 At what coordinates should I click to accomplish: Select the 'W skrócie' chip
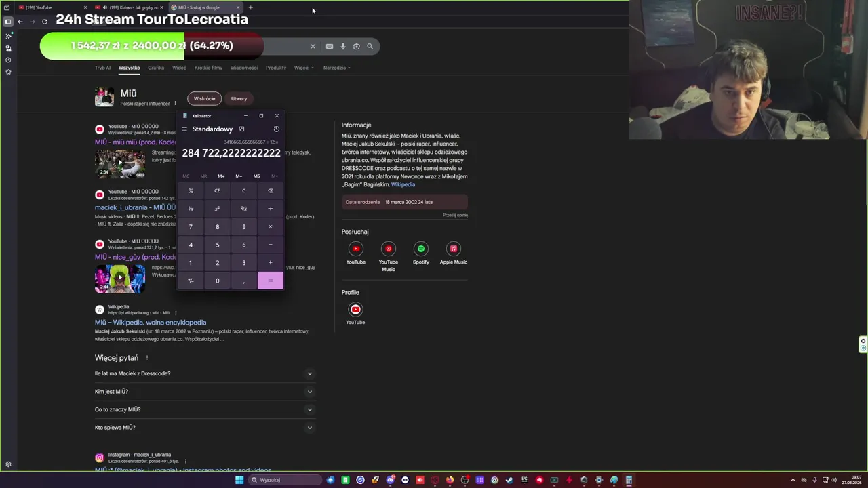click(204, 98)
